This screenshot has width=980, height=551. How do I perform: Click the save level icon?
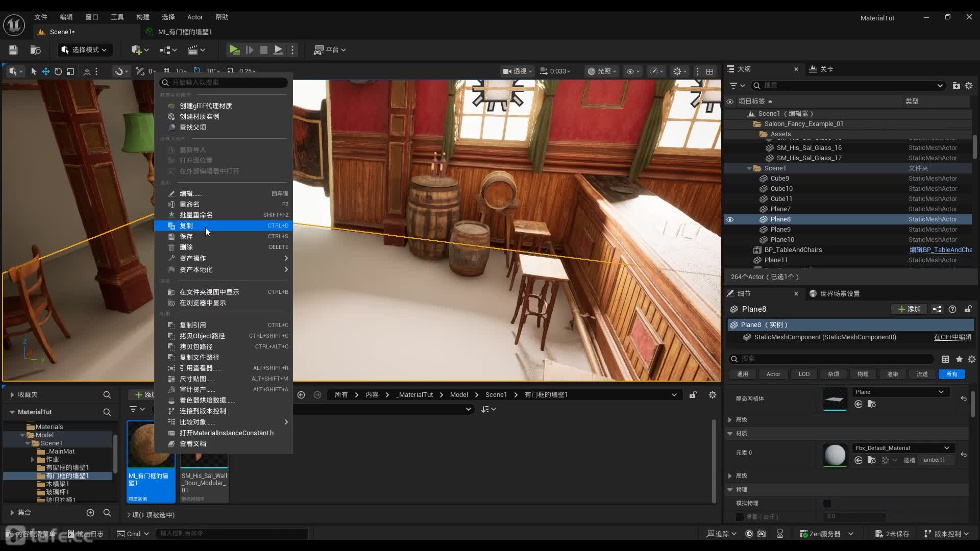tap(13, 49)
